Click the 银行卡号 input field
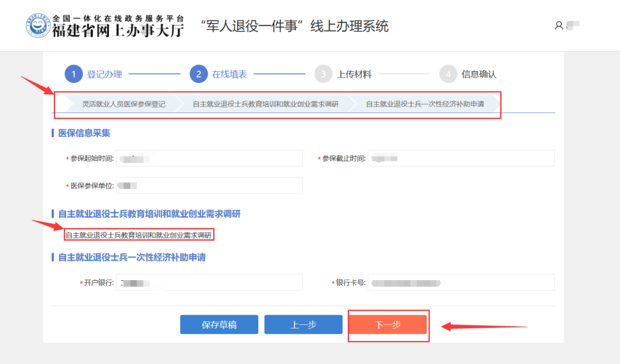Screen dimensions: 620x364 coord(461,283)
